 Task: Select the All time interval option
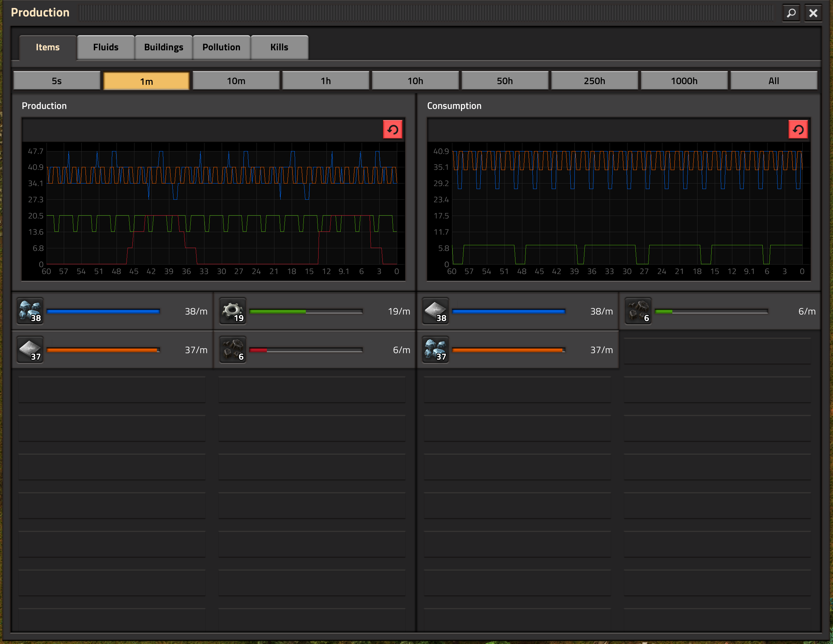click(x=773, y=81)
